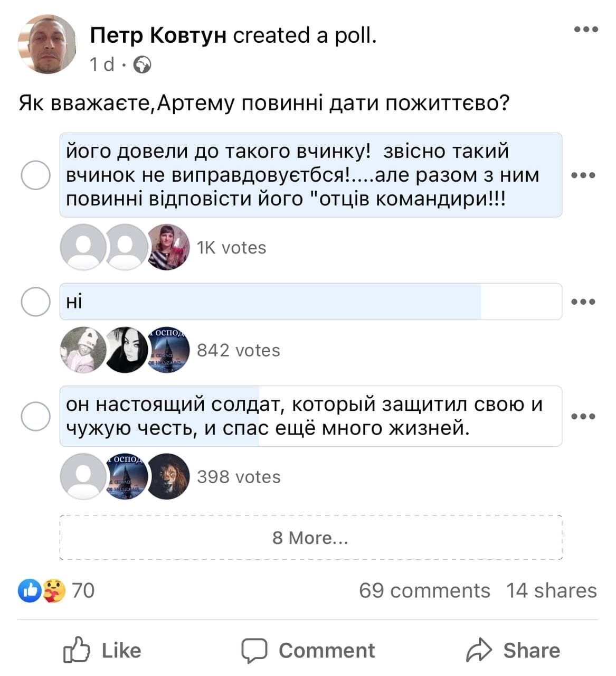Click the public globe privacy icon
Screen dimensions: 616x676
pos(143,65)
